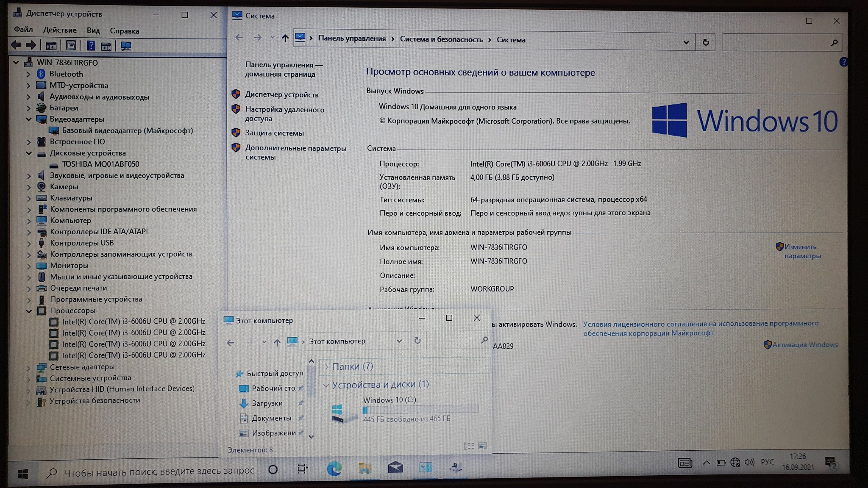Expand the Bluetooth device category
This screenshot has width=868, height=488.
[28, 74]
